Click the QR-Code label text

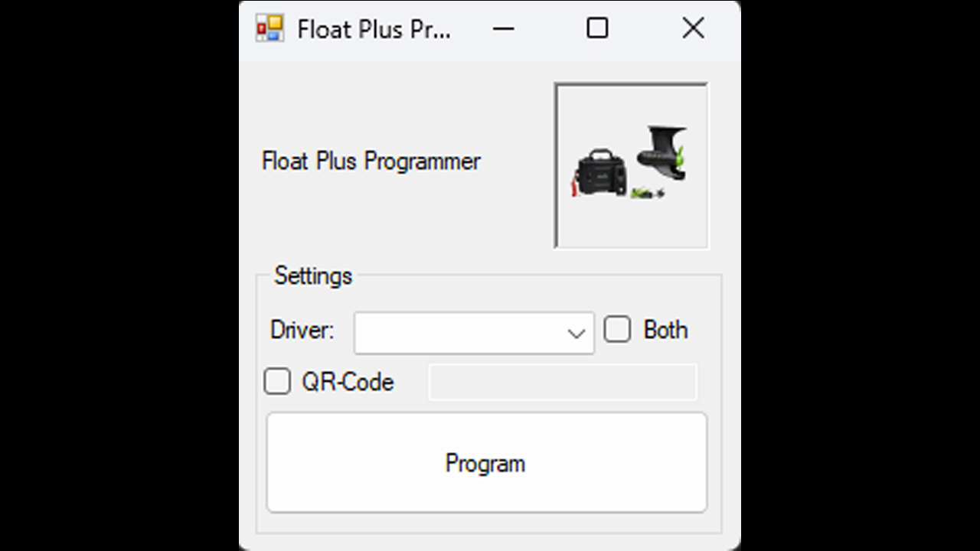click(348, 382)
